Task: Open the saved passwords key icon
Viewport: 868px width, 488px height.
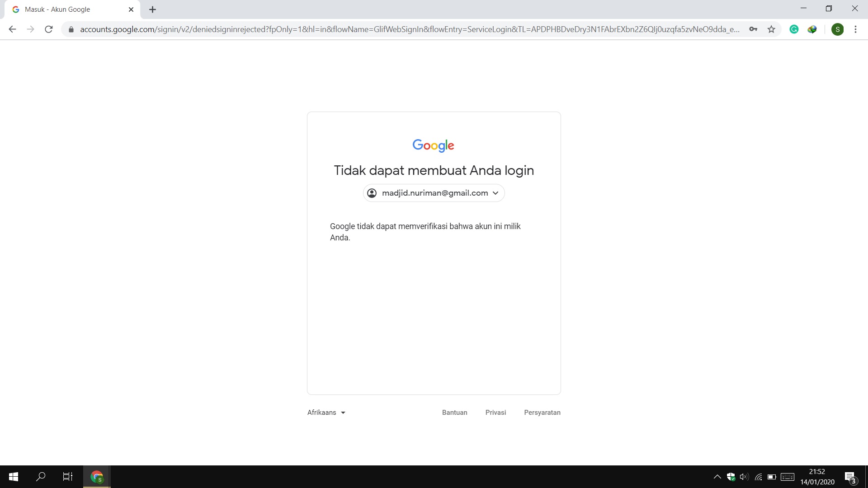Action: coord(753,29)
